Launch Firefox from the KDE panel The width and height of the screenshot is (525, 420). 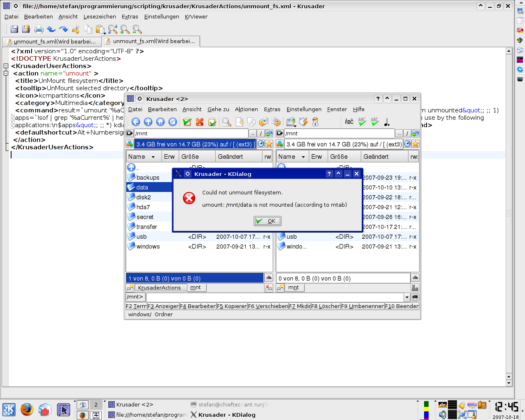[x=27, y=409]
